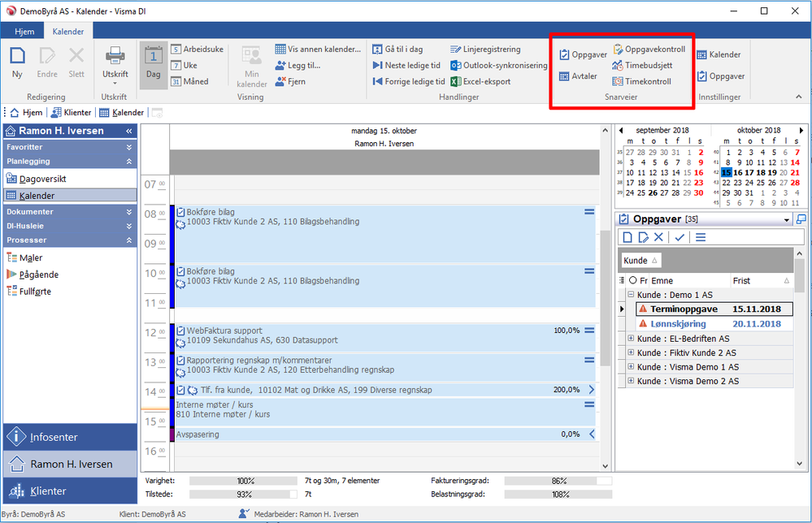Run Excel-eksport
This screenshot has width=812, height=523.
(480, 81)
